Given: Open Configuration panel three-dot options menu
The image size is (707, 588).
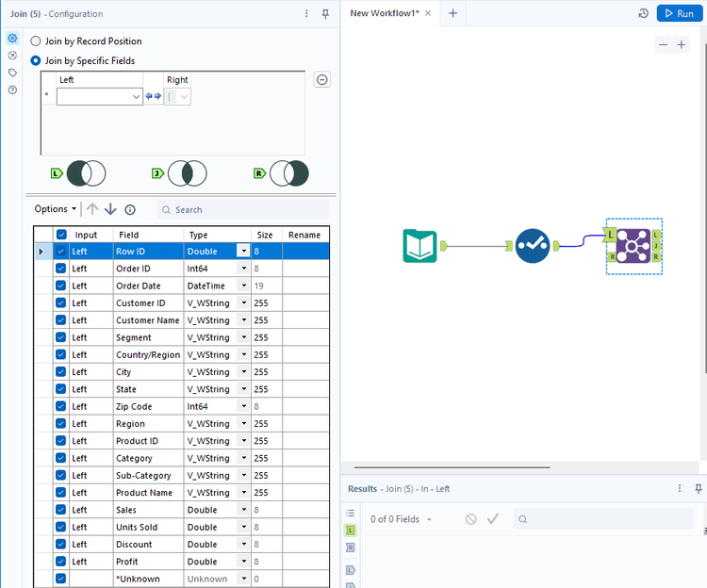Looking at the screenshot, I should (306, 13).
